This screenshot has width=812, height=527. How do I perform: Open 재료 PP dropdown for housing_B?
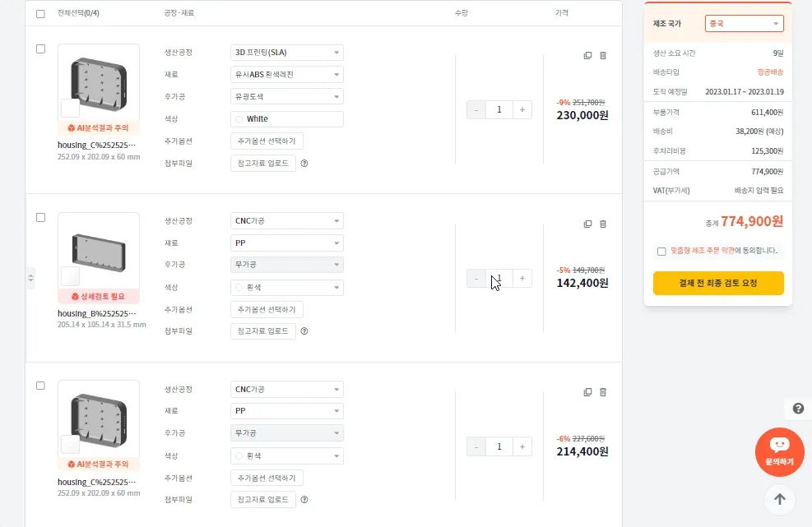[287, 243]
